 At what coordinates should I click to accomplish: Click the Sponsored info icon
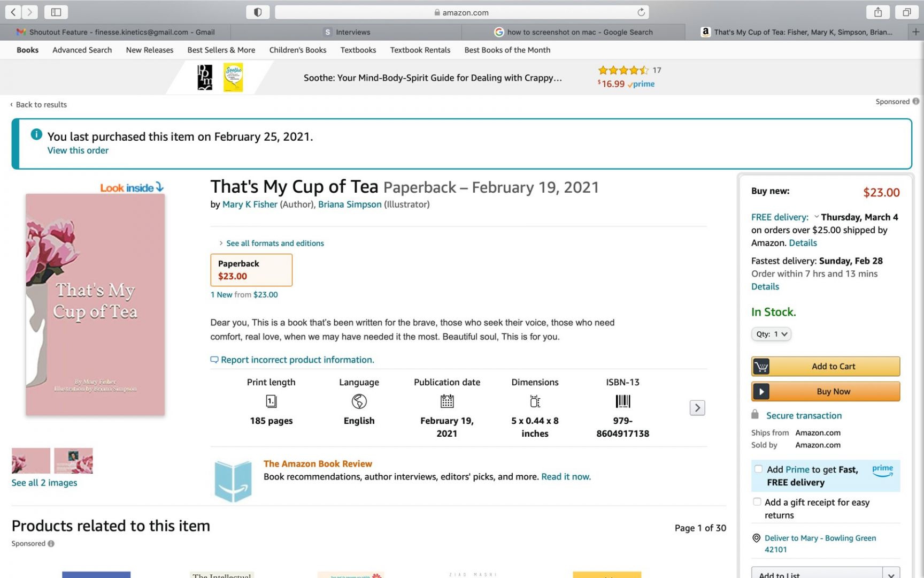pyautogui.click(x=915, y=102)
